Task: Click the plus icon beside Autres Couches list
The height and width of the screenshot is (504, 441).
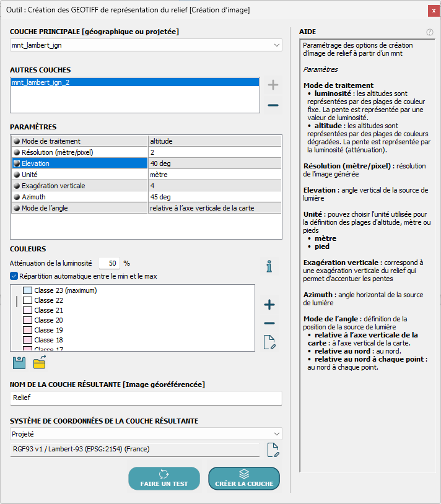Action: [x=273, y=85]
